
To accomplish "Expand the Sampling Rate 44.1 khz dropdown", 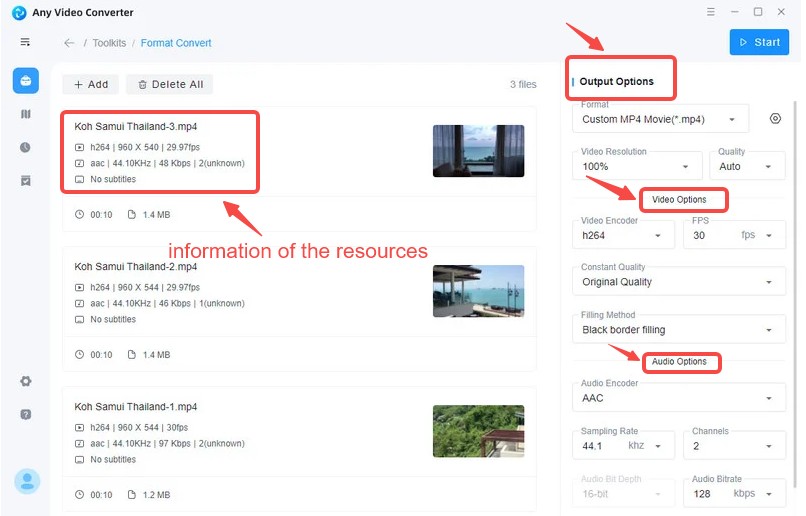I will (x=623, y=445).
